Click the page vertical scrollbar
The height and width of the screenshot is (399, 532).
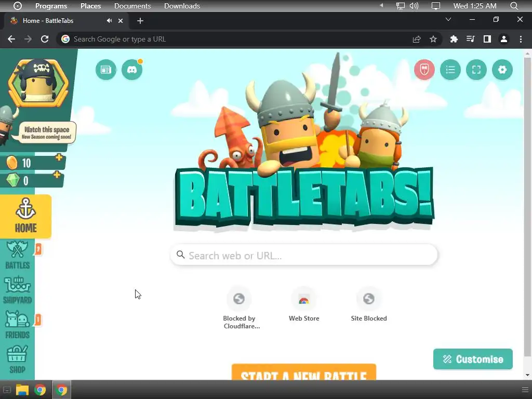527,207
